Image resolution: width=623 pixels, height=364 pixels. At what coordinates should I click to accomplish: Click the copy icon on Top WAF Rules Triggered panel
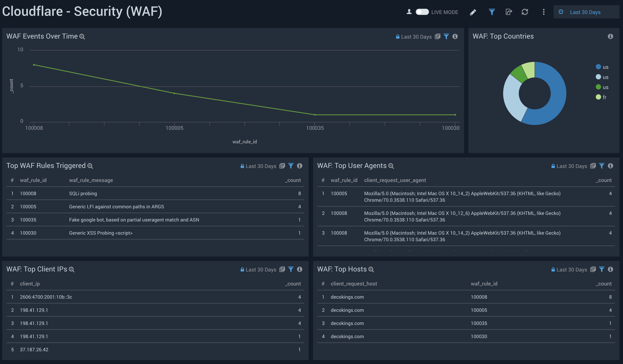pyautogui.click(x=282, y=166)
